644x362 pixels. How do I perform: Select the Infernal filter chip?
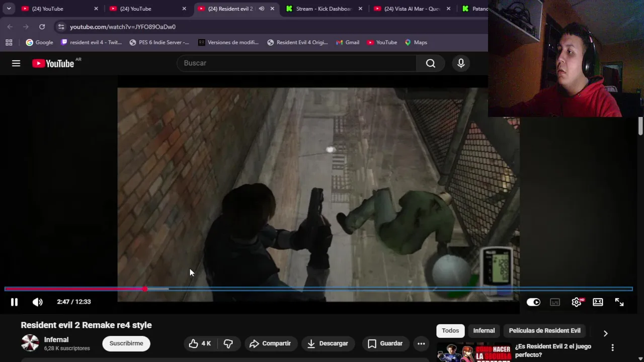pos(484,330)
